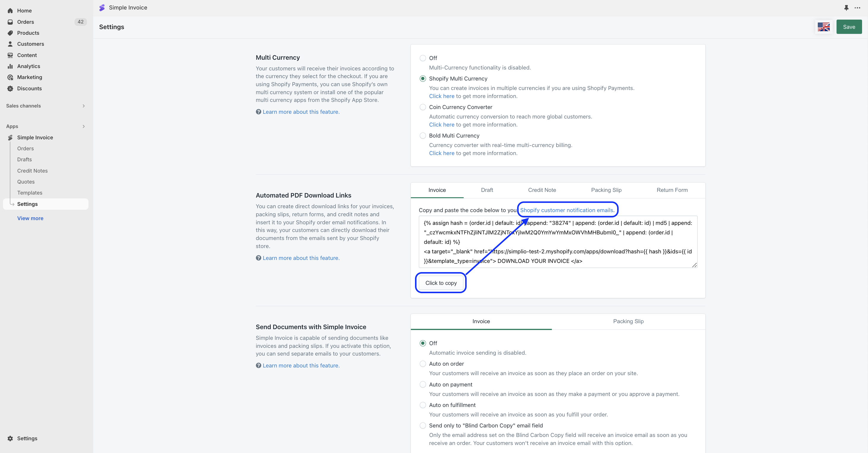Enable Auto on payment invoice sending
The width and height of the screenshot is (868, 453).
(x=422, y=385)
